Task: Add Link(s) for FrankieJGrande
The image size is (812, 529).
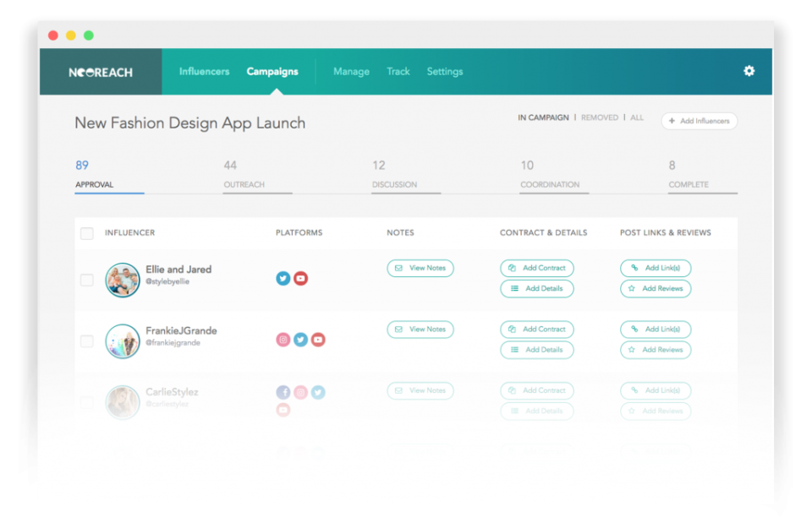Action: coord(656,330)
